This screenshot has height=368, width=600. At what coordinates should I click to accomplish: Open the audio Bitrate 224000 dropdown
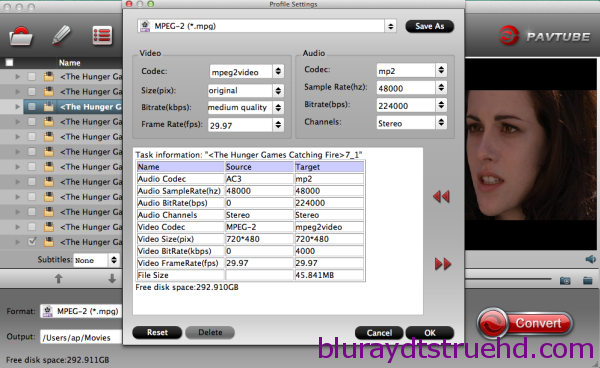(411, 105)
